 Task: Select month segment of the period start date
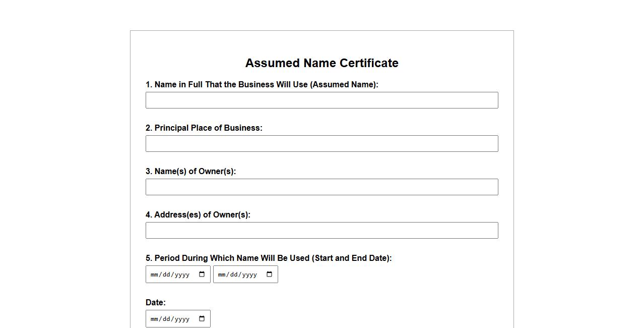tap(154, 275)
